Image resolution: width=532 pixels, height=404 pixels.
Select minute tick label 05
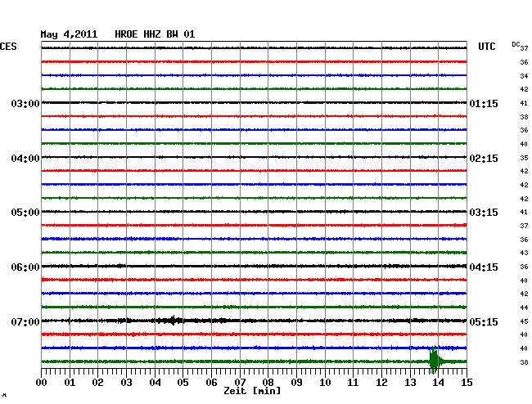(183, 383)
